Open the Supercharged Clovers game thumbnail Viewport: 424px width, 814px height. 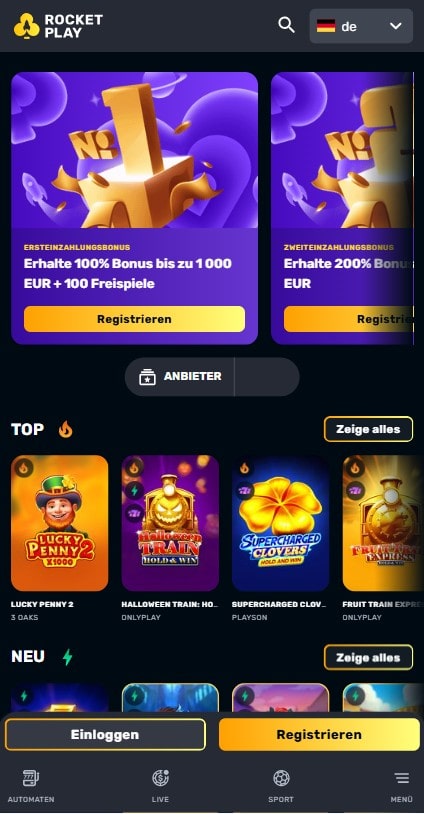[281, 523]
